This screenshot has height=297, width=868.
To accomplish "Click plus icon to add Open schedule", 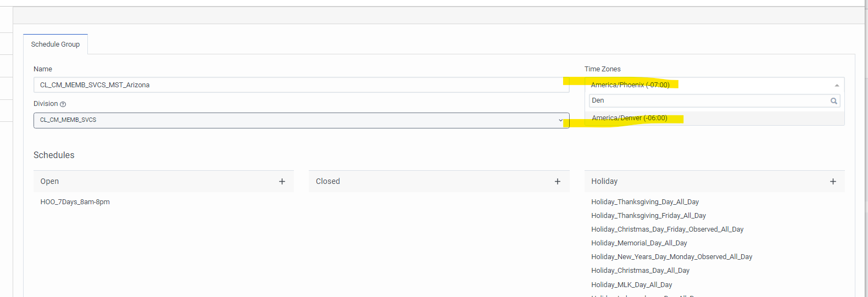I will click(x=282, y=182).
